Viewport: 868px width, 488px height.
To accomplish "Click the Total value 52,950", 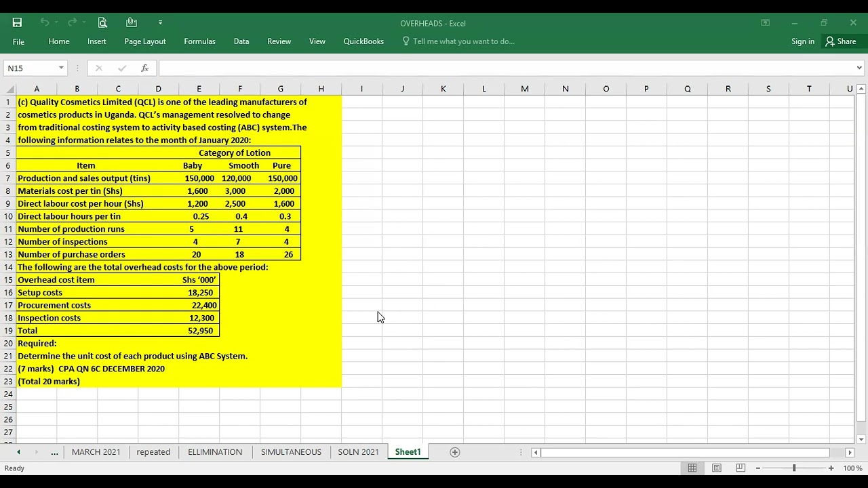I will click(x=201, y=331).
